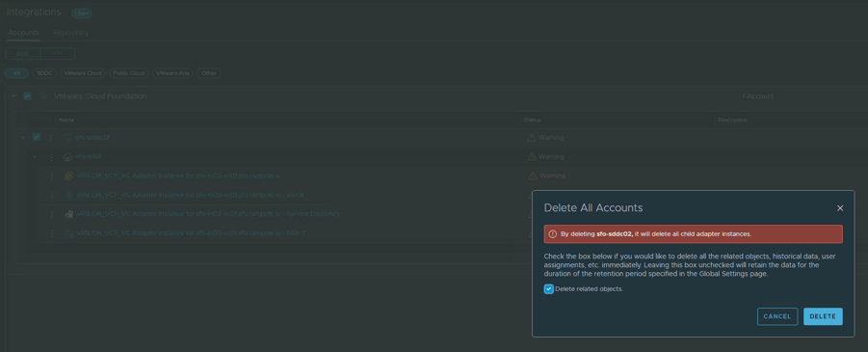Open actions menu for the first vCenter adapter row

tap(52, 176)
